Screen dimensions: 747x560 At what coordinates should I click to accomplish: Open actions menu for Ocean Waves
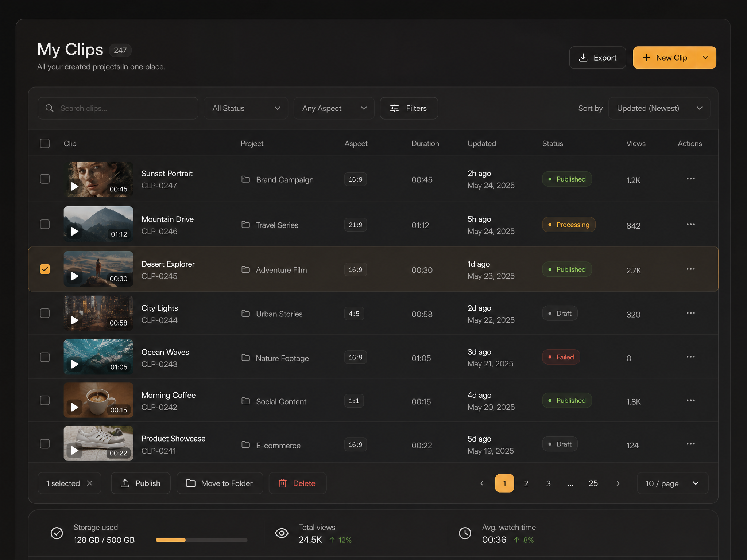coord(690,357)
